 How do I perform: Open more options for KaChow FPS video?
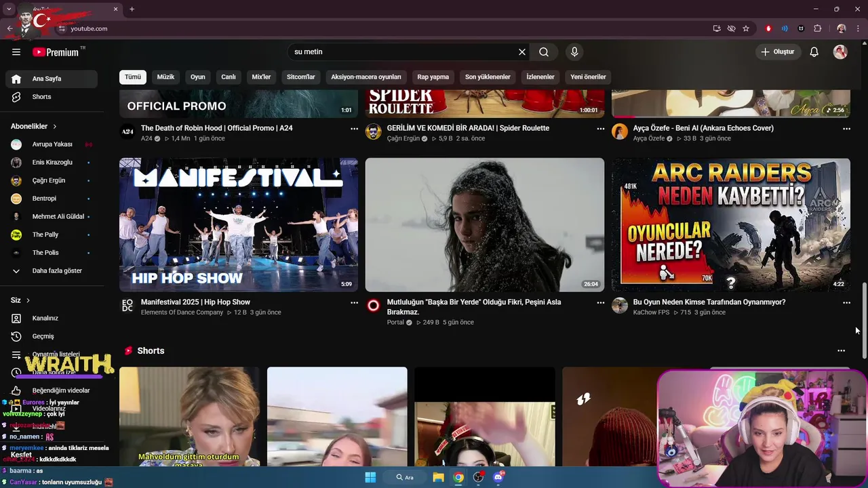pyautogui.click(x=846, y=302)
